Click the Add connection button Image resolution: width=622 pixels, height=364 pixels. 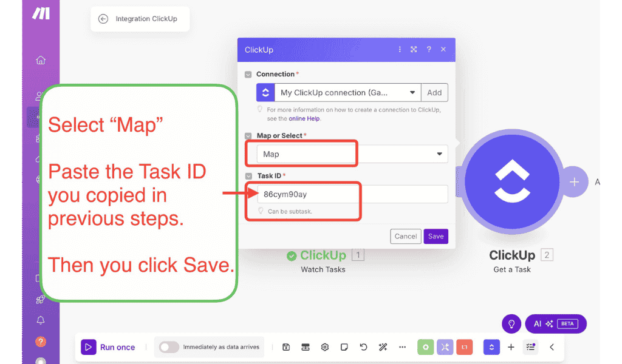(x=434, y=93)
